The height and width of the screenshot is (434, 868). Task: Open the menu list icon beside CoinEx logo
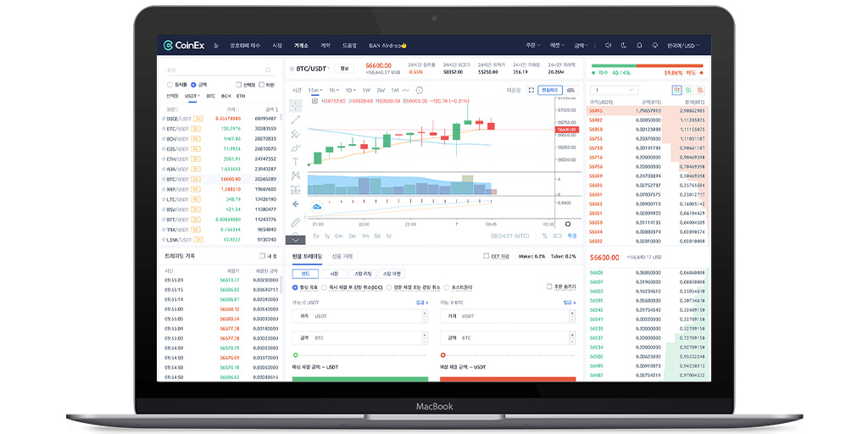coord(216,46)
